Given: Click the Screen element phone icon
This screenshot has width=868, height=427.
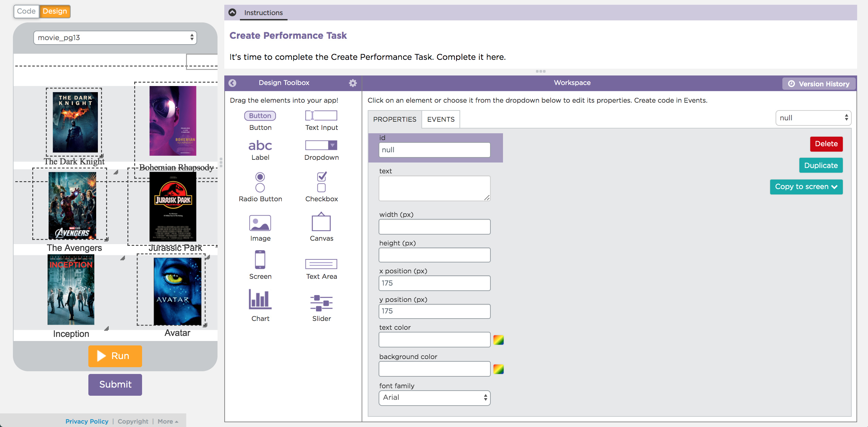Looking at the screenshot, I should click(260, 260).
